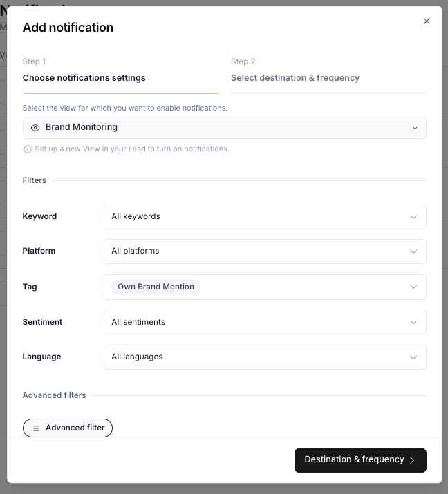This screenshot has width=448, height=494.
Task: Click the info icon below the view selector
Action: pos(28,149)
